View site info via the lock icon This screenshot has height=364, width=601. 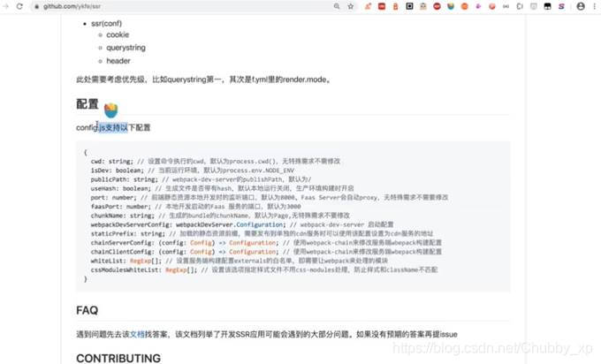pyautogui.click(x=36, y=6)
